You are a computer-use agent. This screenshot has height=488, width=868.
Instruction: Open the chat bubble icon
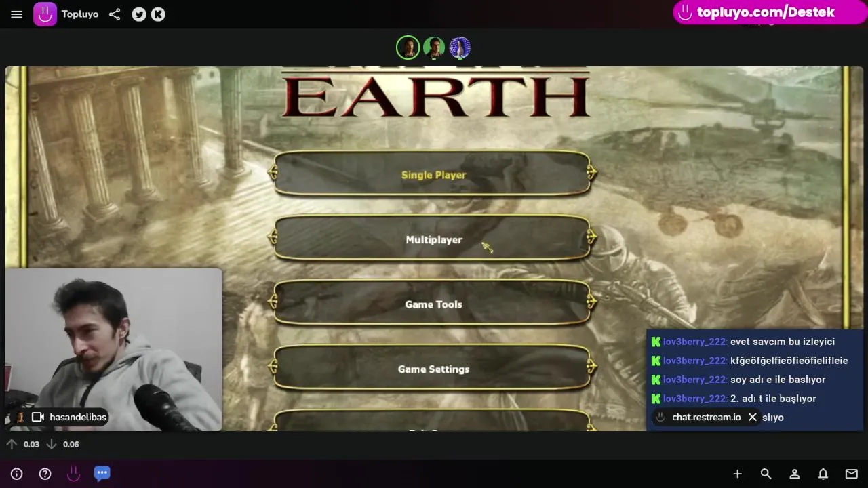102,473
